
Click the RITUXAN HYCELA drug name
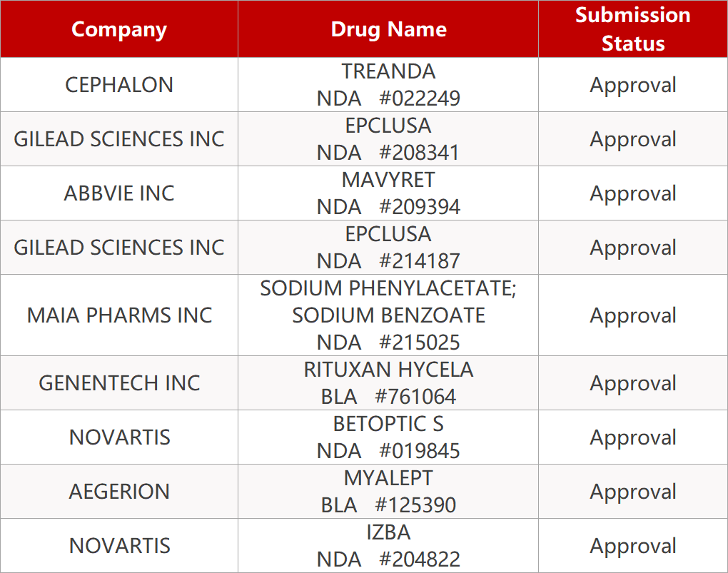[x=388, y=370]
